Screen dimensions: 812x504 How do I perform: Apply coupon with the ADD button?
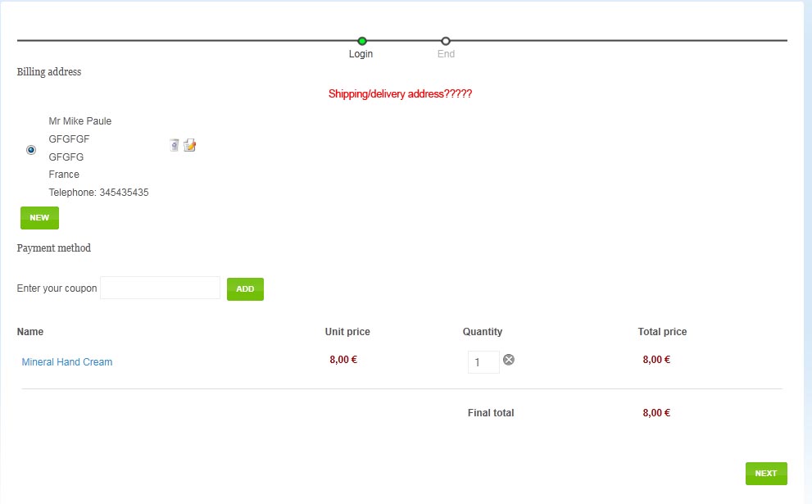(x=245, y=289)
